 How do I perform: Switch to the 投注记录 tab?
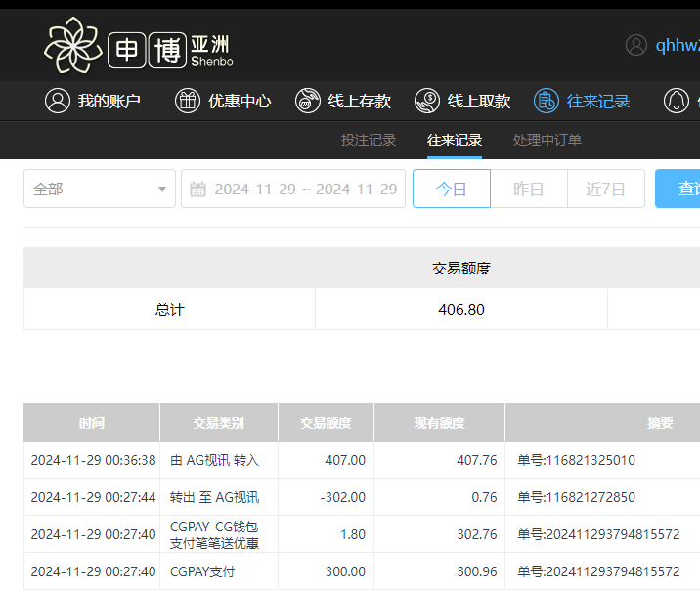369,140
